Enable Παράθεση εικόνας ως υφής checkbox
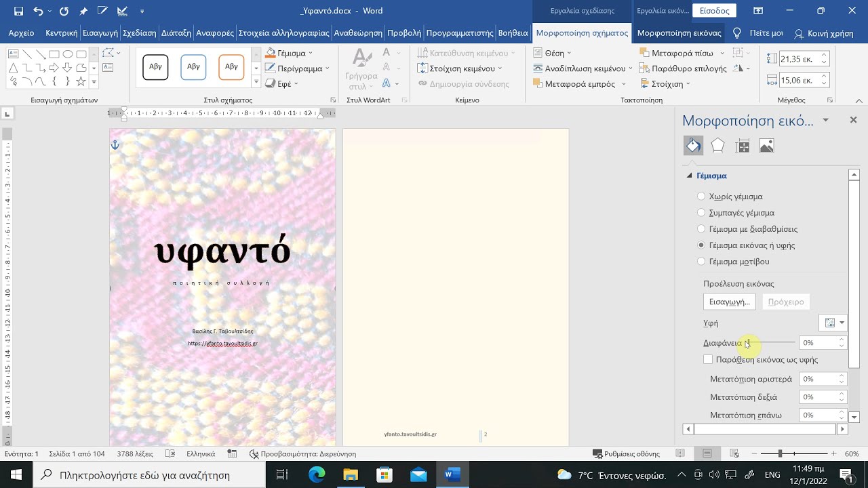 [708, 360]
